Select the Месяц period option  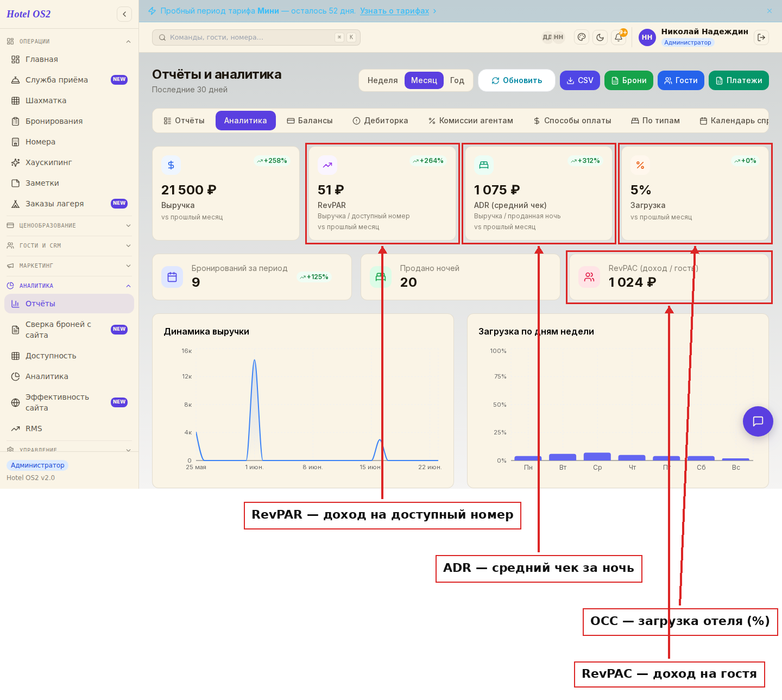tap(424, 80)
